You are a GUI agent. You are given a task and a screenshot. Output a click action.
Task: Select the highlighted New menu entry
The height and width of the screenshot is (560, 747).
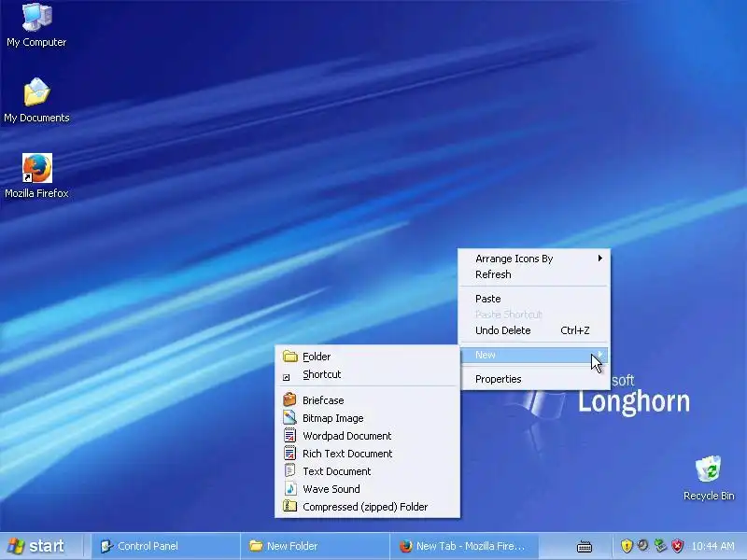tap(533, 355)
